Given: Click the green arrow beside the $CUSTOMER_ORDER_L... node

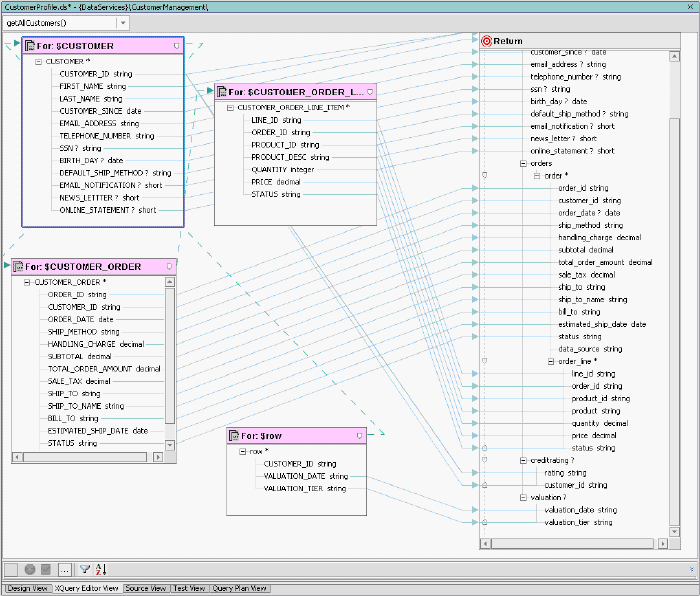Looking at the screenshot, I should coord(209,91).
